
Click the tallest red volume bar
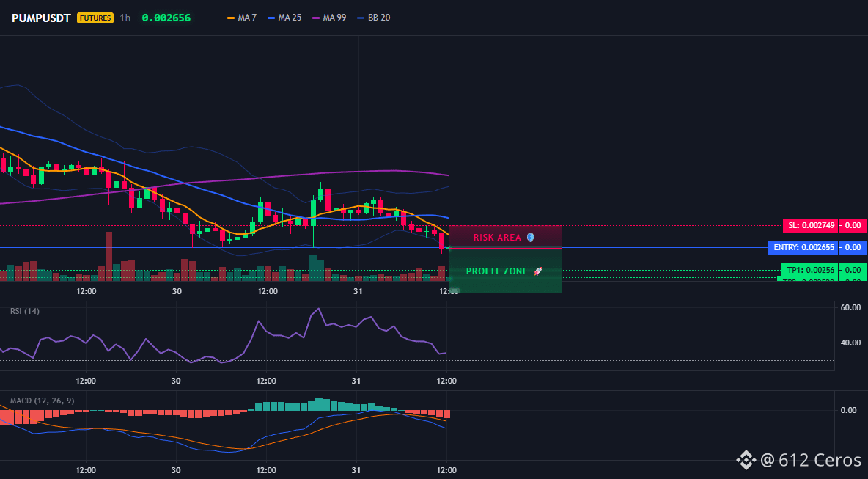tap(109, 257)
